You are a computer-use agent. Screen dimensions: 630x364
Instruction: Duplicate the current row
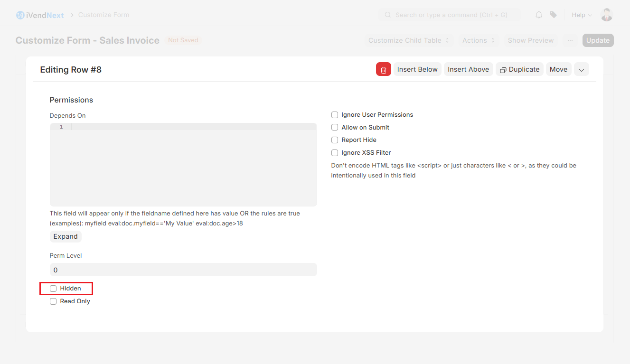point(520,69)
